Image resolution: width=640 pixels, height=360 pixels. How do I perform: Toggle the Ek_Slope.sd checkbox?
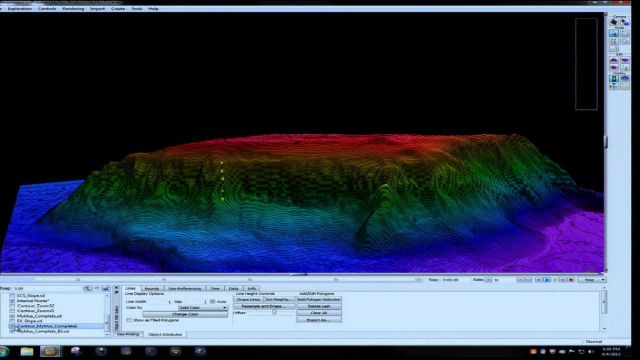[12, 321]
